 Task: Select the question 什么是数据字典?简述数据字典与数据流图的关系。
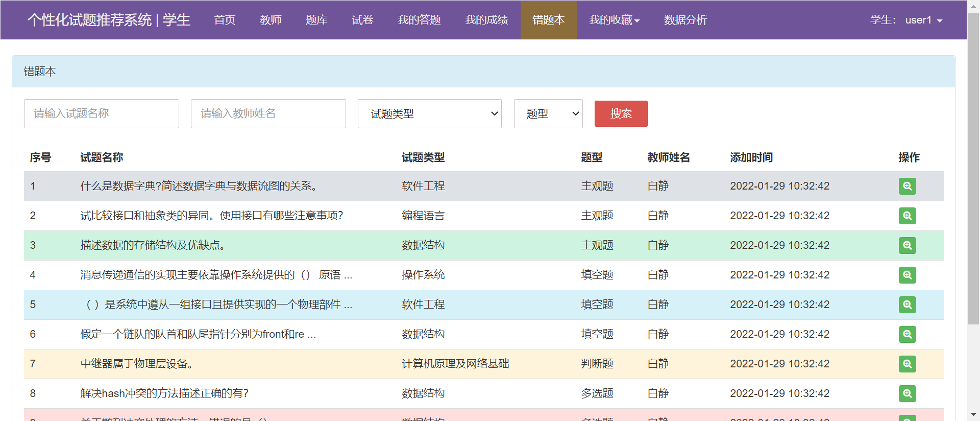(x=201, y=186)
